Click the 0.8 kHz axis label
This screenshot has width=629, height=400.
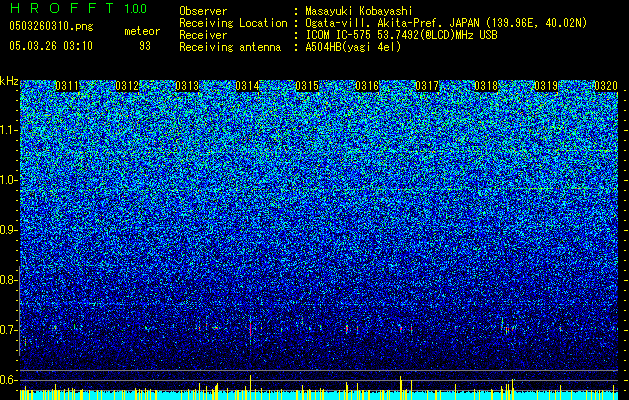(x=8, y=280)
